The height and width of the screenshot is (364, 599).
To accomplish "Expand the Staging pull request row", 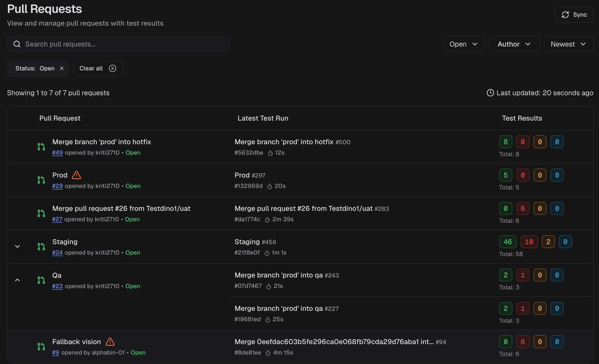I will tap(17, 246).
